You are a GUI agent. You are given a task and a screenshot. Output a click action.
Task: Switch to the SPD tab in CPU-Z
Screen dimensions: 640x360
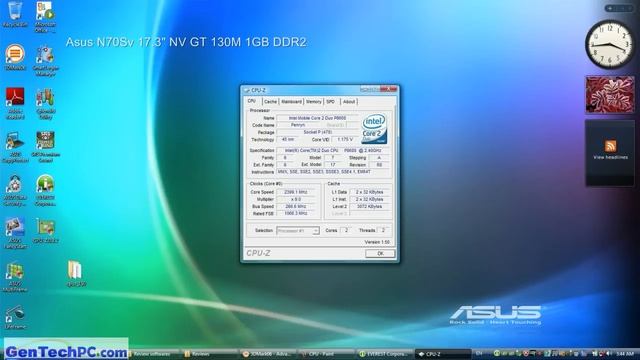[x=331, y=102]
